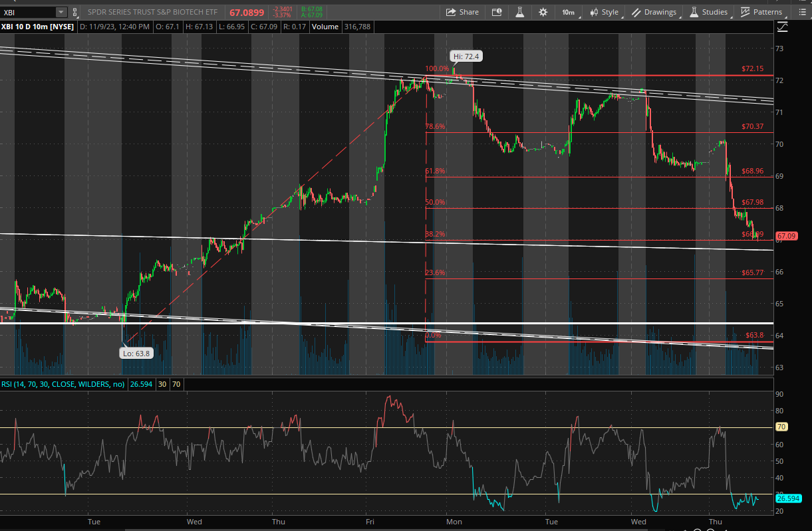Click the chart snapshot icon after Share
812x531 pixels.
497,12
